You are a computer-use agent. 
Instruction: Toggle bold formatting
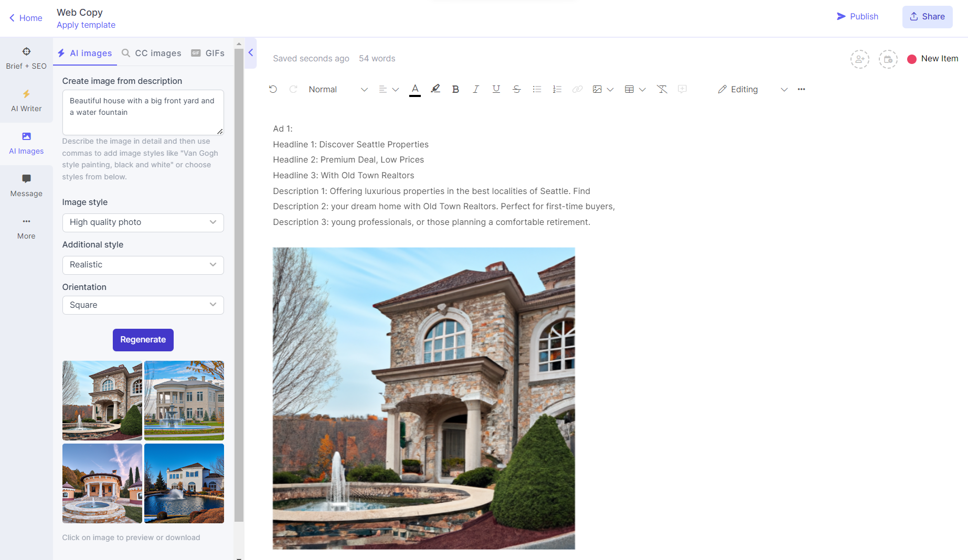[455, 89]
